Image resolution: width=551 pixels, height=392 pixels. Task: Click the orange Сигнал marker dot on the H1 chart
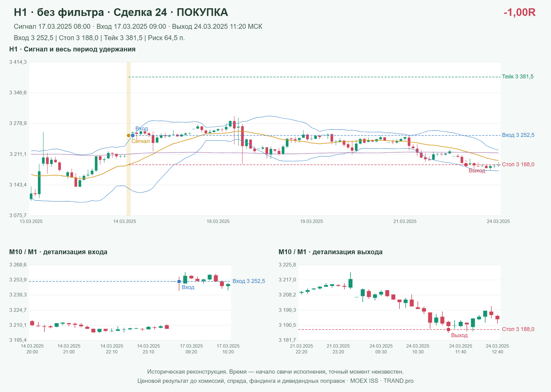[x=129, y=135]
